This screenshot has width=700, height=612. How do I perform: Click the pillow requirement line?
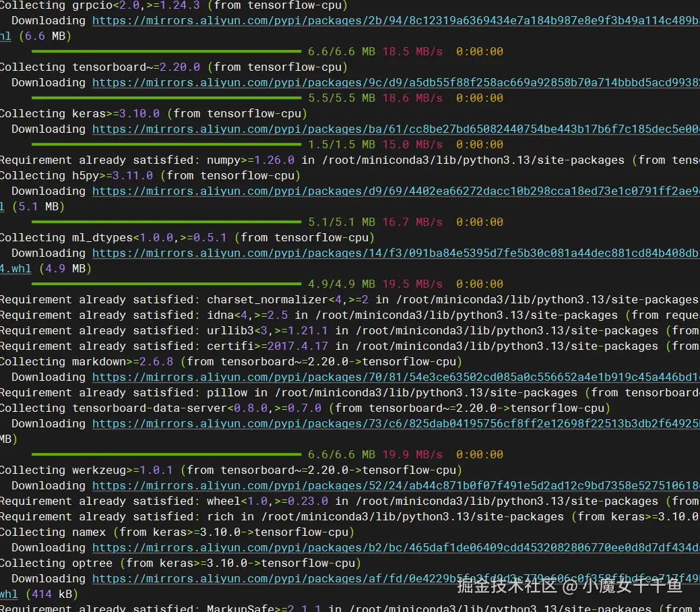350,393
